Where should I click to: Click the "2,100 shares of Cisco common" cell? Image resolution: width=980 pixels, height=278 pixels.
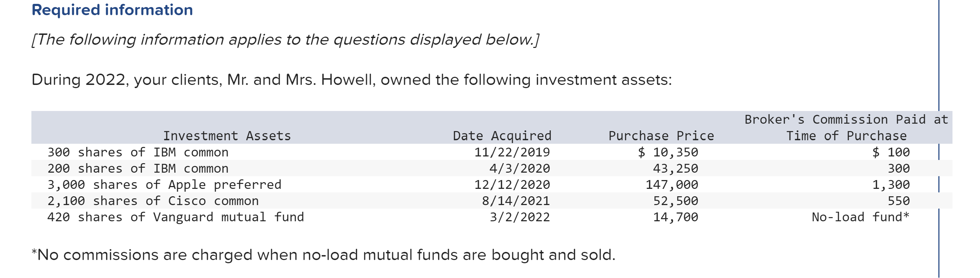coord(153,201)
